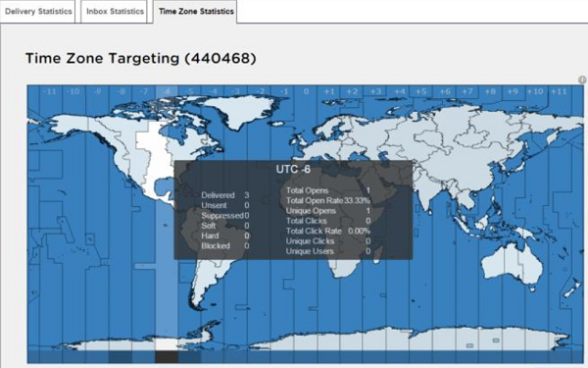Image resolution: width=588 pixels, height=368 pixels.
Task: Select the +3 time zone header
Action: point(375,91)
